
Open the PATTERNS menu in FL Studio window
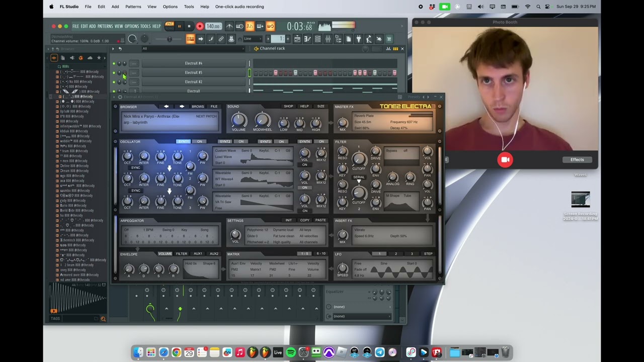pos(105,26)
